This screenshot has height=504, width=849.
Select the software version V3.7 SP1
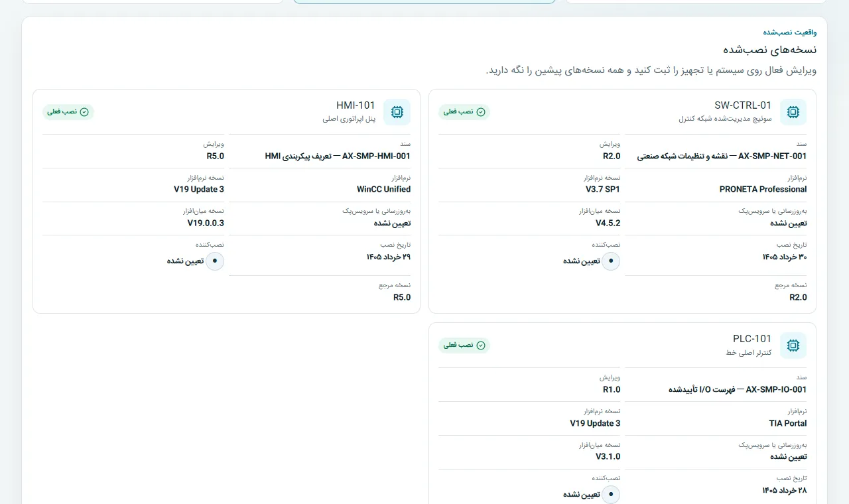603,190
